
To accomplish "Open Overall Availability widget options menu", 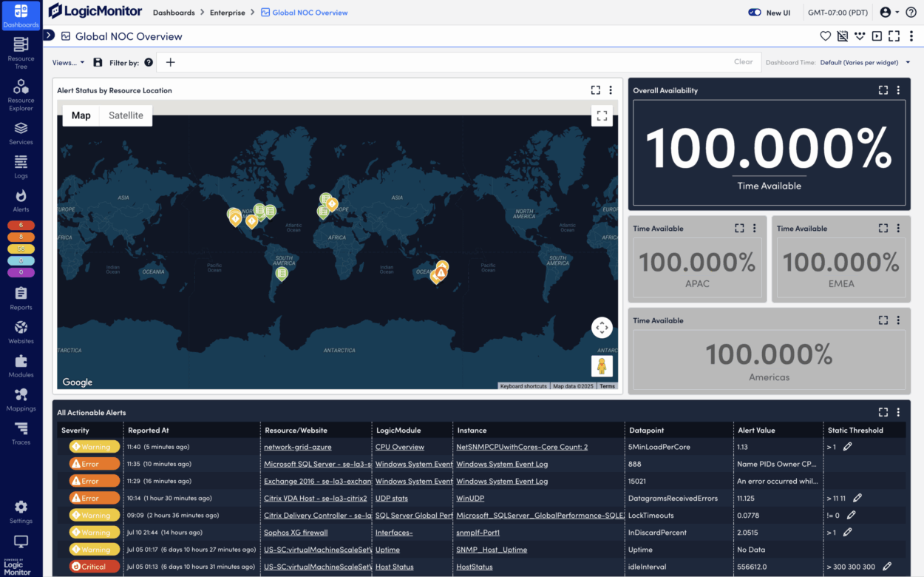I will point(898,90).
